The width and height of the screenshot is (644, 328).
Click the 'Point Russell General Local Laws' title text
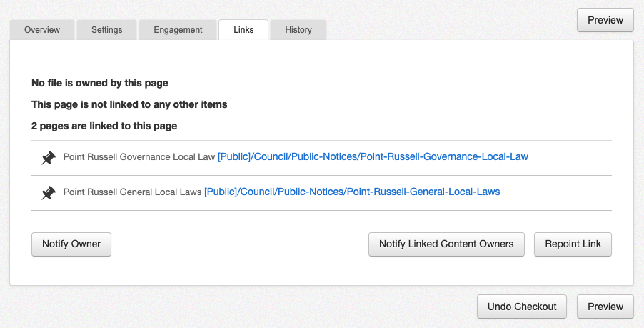click(133, 192)
